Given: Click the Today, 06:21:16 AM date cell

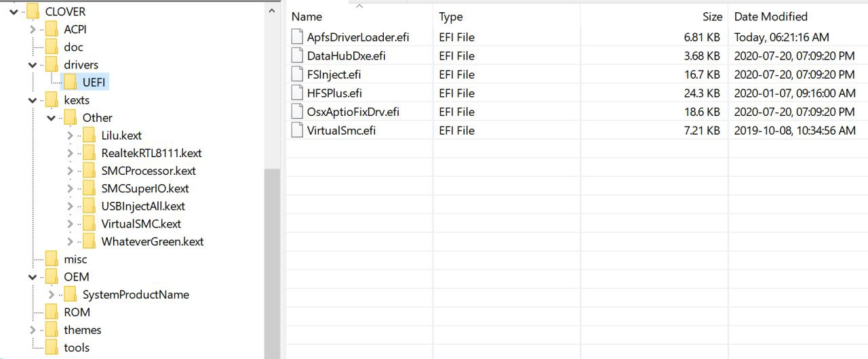Looking at the screenshot, I should pyautogui.click(x=781, y=37).
